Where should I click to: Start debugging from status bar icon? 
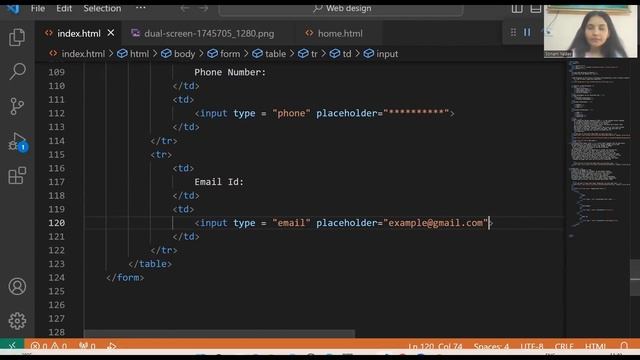(x=111, y=346)
